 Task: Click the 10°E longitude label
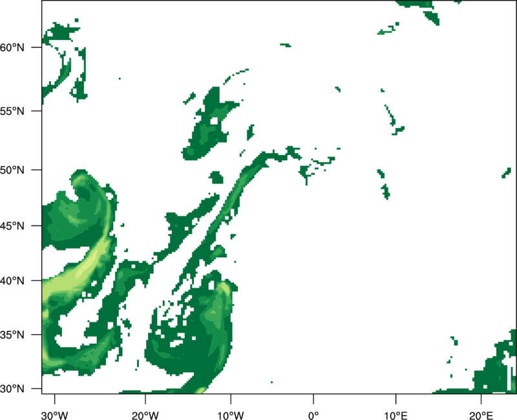tap(396, 415)
